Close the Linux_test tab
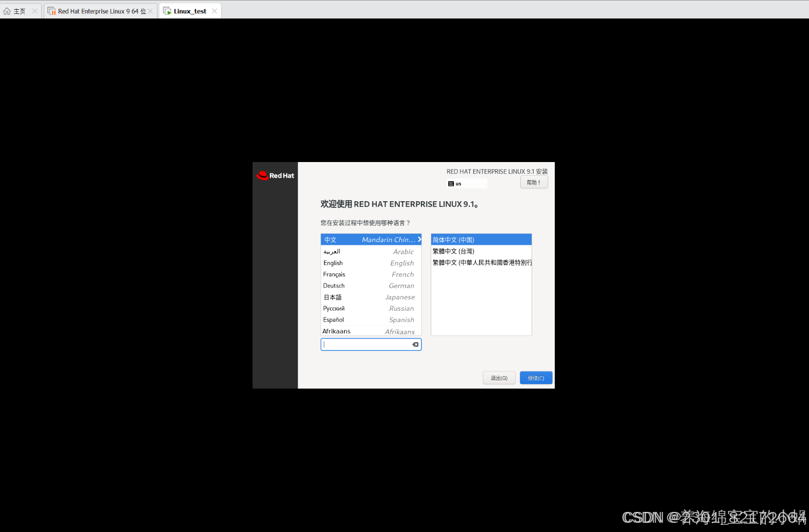 [215, 11]
